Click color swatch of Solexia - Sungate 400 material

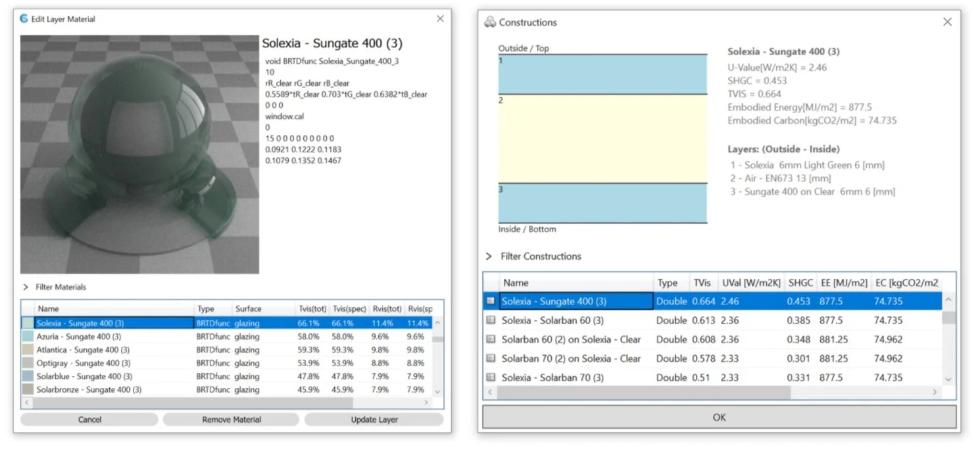(x=28, y=323)
